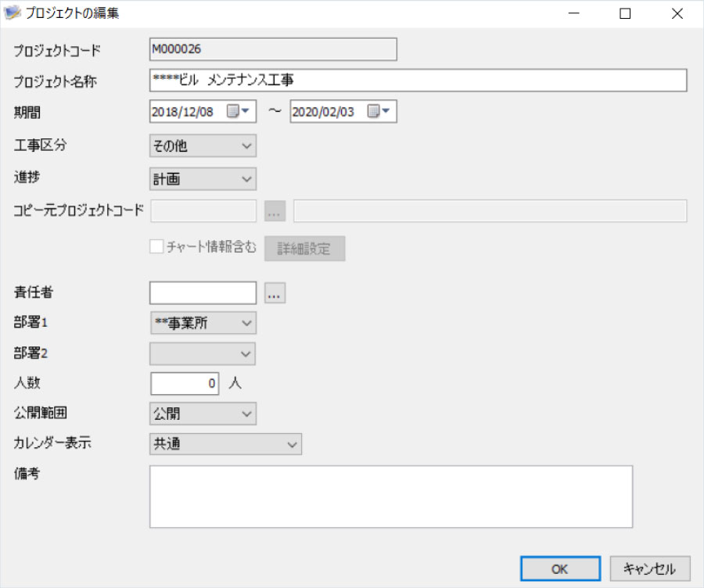Image resolution: width=704 pixels, height=588 pixels.
Task: Click the カレンダー表示 label
Action: (x=52, y=443)
